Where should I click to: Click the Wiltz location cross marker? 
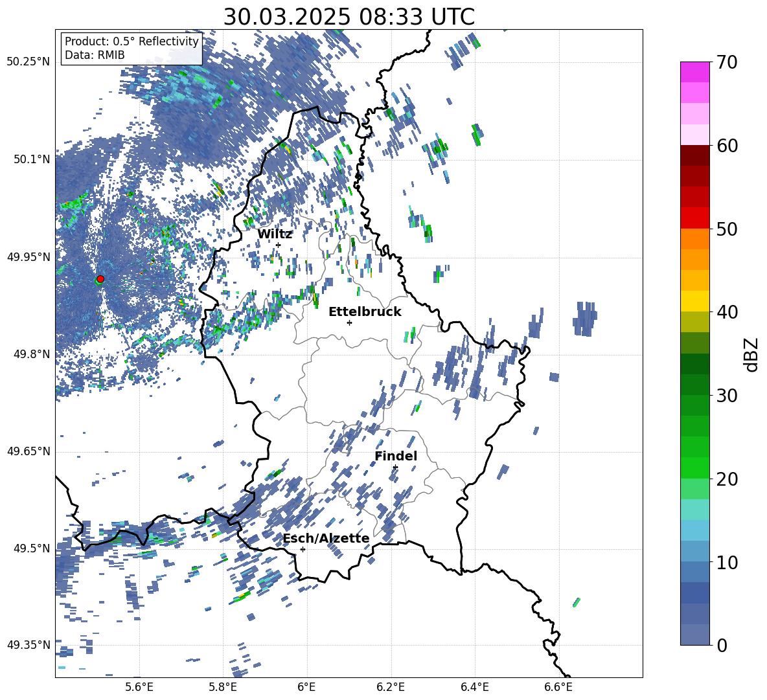click(279, 245)
